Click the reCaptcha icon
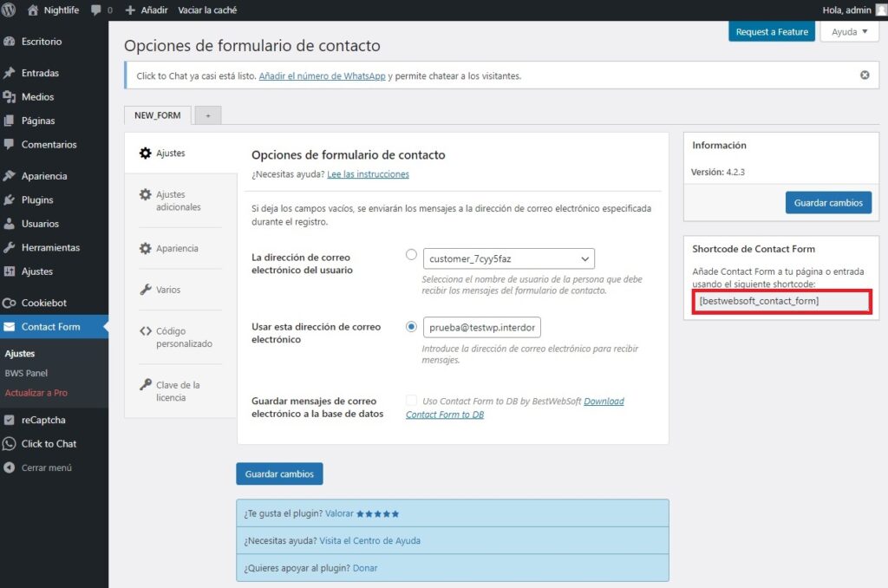Screen dimensions: 888x588 9,420
